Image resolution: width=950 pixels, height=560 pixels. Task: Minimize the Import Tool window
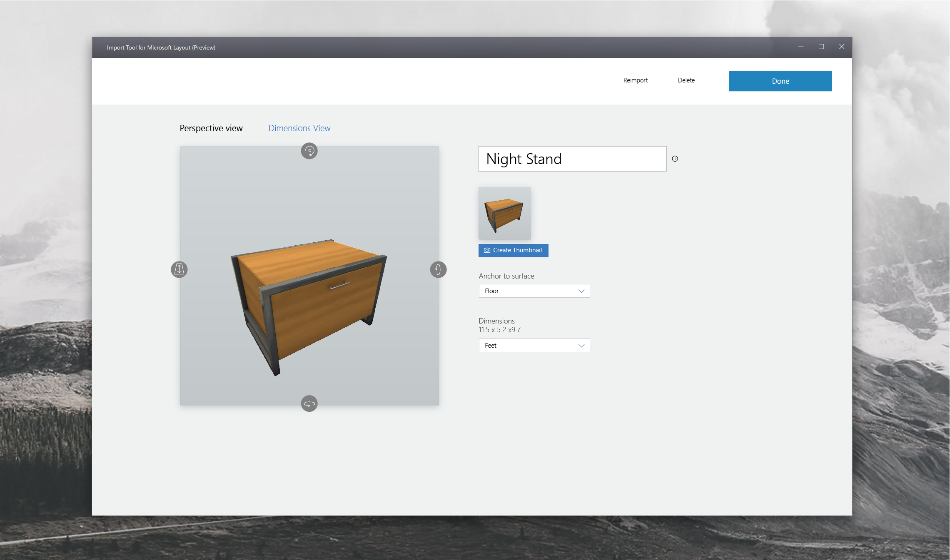pyautogui.click(x=800, y=47)
